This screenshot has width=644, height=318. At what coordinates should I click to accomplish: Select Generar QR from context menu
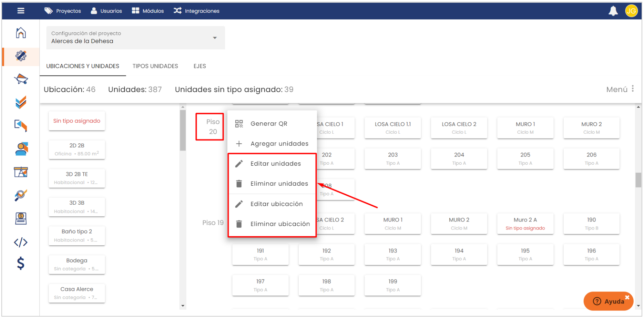269,124
